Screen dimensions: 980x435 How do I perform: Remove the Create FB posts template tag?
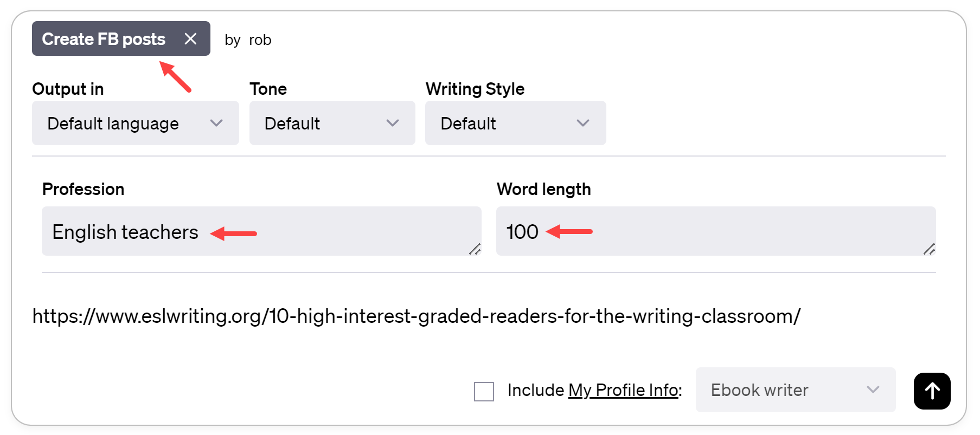(x=190, y=39)
